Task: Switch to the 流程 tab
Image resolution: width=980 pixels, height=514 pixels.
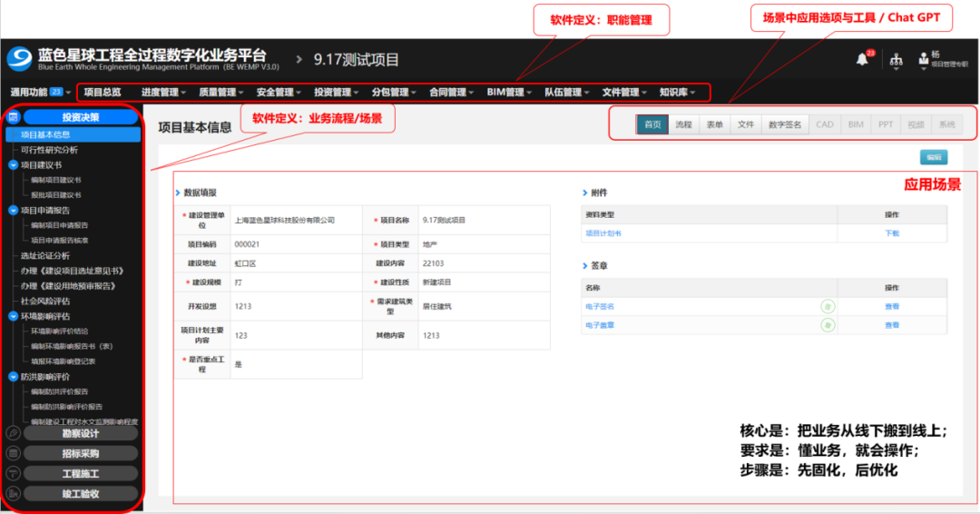Action: [683, 125]
